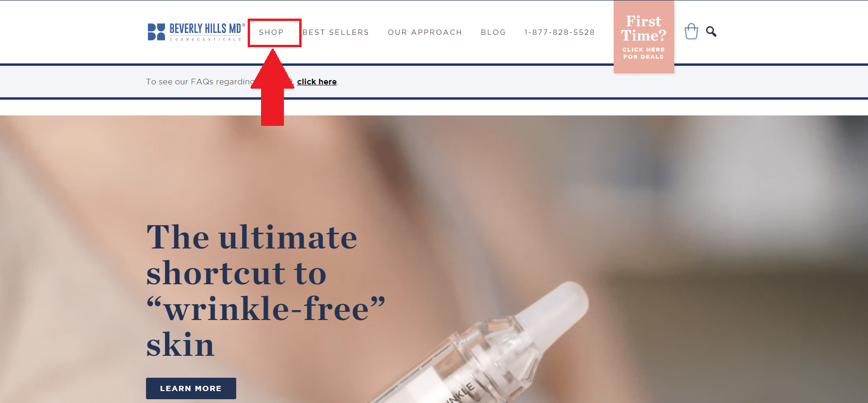Click the red arrow annotation
Screen dimensions: 868x403
click(272, 87)
